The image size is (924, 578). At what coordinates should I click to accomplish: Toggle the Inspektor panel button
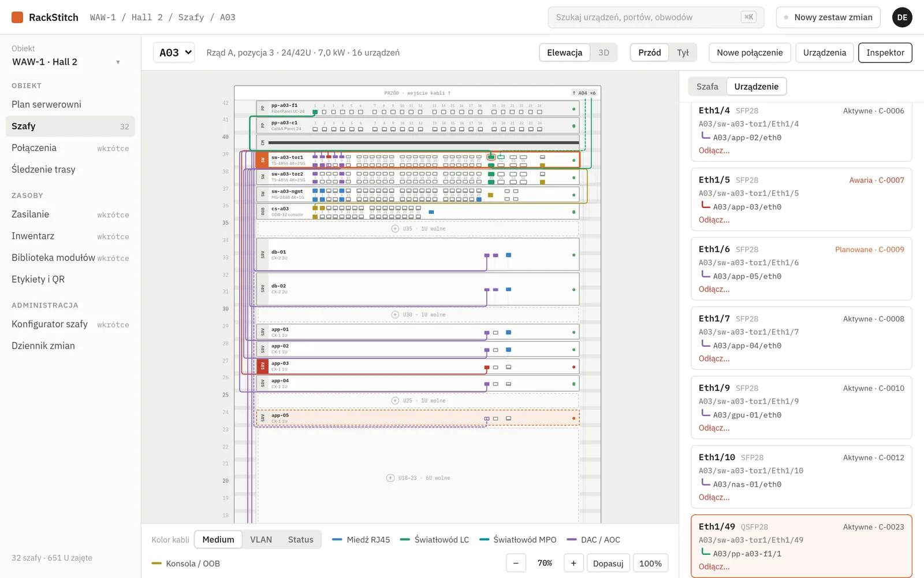(x=885, y=53)
